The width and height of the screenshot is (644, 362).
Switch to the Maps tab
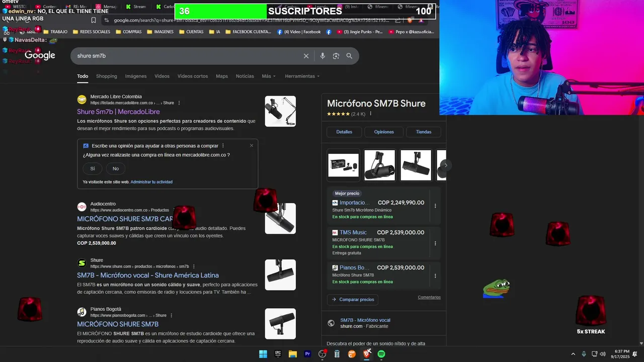[222, 76]
